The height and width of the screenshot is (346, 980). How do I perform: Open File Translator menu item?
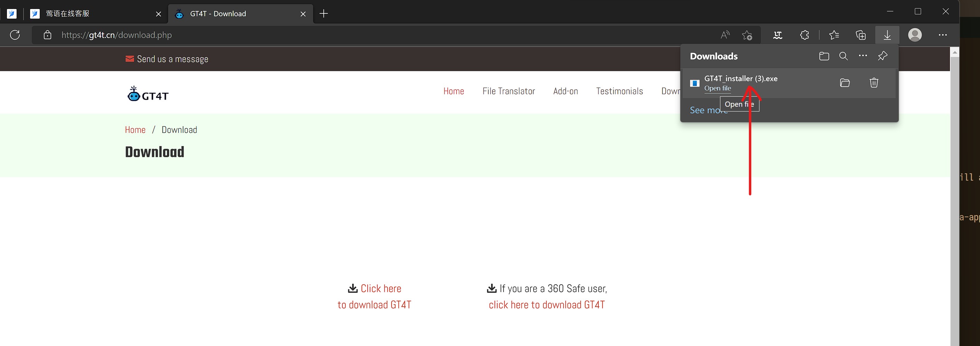[x=508, y=91]
